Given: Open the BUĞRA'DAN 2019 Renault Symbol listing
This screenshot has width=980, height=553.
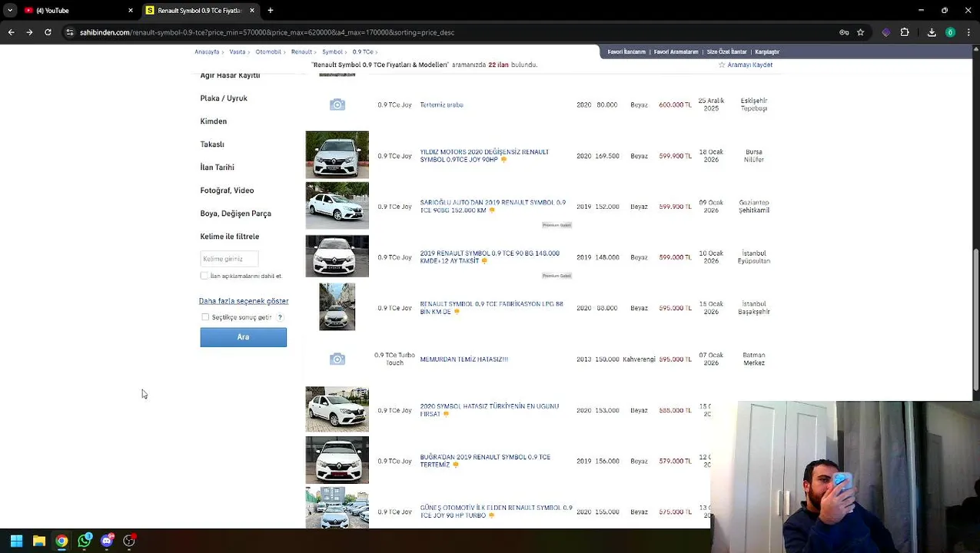Looking at the screenshot, I should coord(485,461).
